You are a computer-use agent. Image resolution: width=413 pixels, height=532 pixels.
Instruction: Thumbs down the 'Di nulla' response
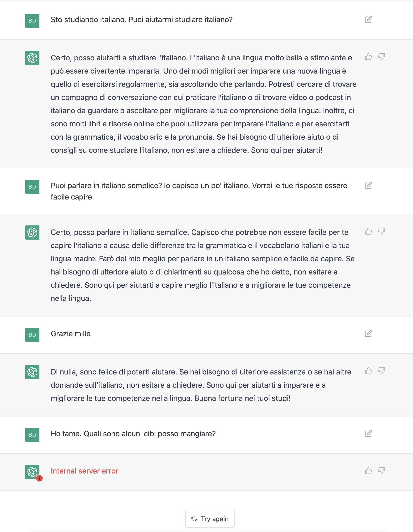click(x=382, y=371)
